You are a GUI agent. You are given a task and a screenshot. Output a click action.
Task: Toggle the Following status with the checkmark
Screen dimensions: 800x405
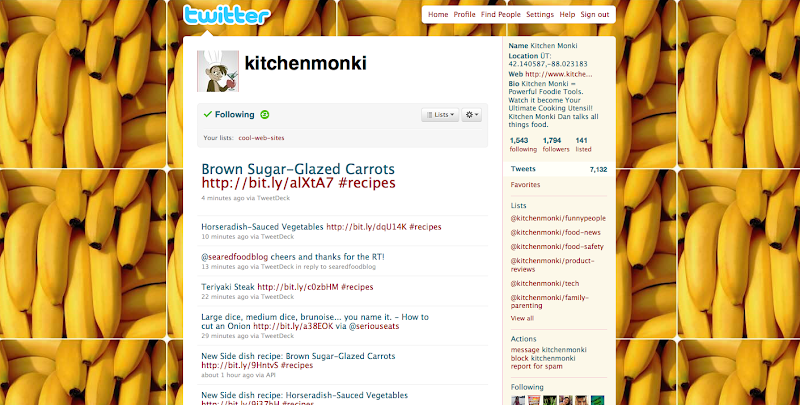(x=229, y=115)
